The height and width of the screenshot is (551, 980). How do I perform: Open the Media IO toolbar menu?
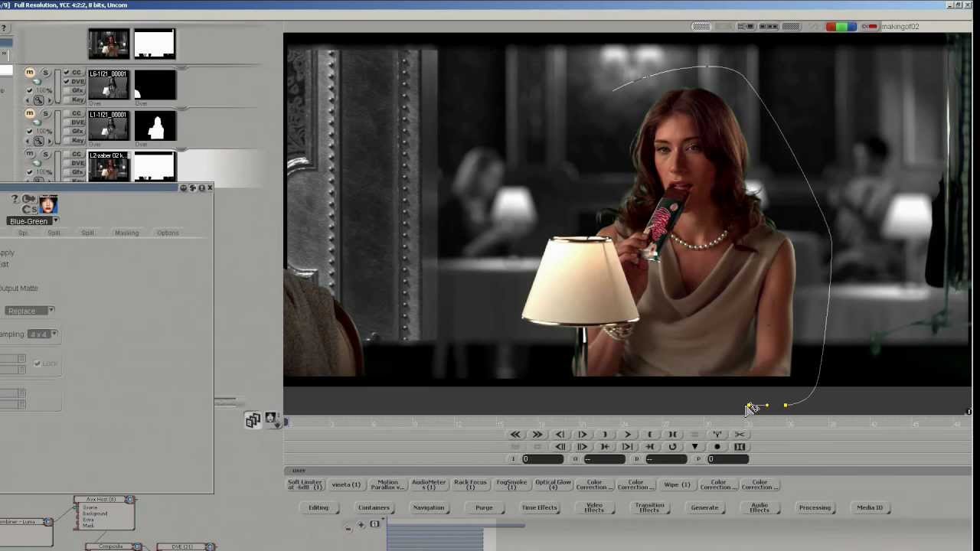tap(870, 507)
